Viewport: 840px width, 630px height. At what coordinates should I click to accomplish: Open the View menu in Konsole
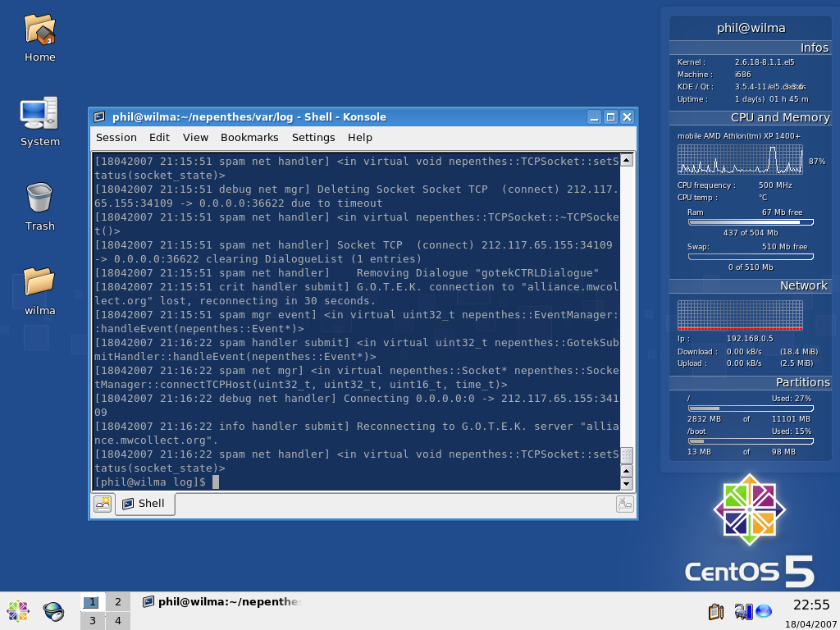coord(195,138)
